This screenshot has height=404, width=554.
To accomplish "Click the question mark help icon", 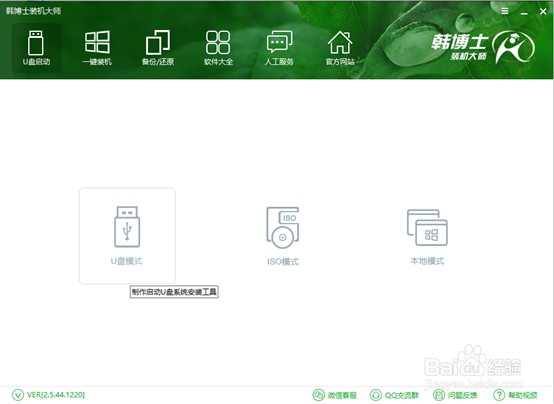I will click(x=499, y=395).
